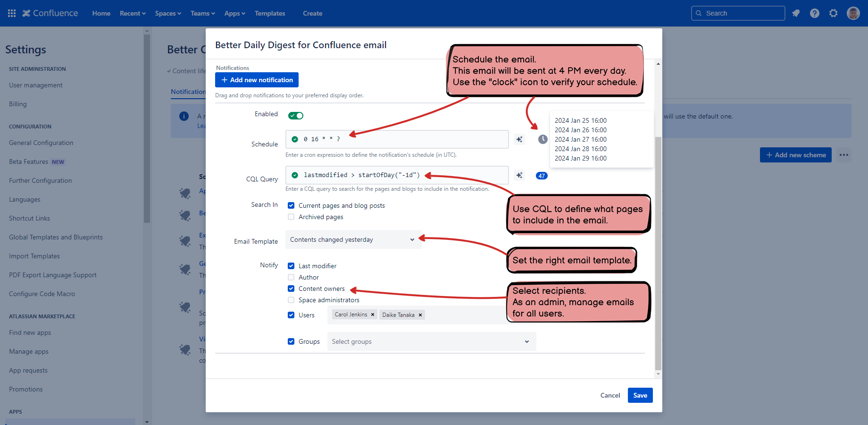This screenshot has height=425, width=868.
Task: Click the AI sparkle icon beside CQL Query
Action: point(519,175)
